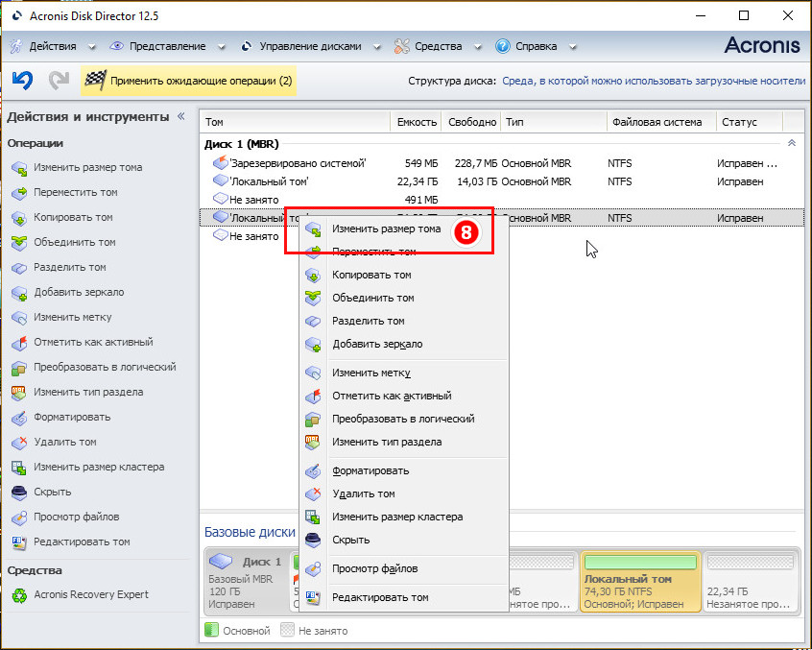Click the Acronis Recovery Expert recycle icon
The width and height of the screenshot is (812, 650).
click(x=19, y=595)
